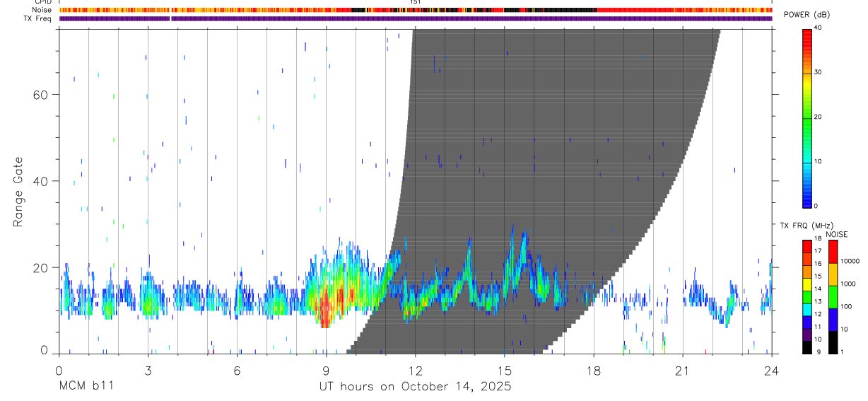The image size is (868, 401).
Task: Click the 21 hour label on UT axis
Action: click(682, 371)
